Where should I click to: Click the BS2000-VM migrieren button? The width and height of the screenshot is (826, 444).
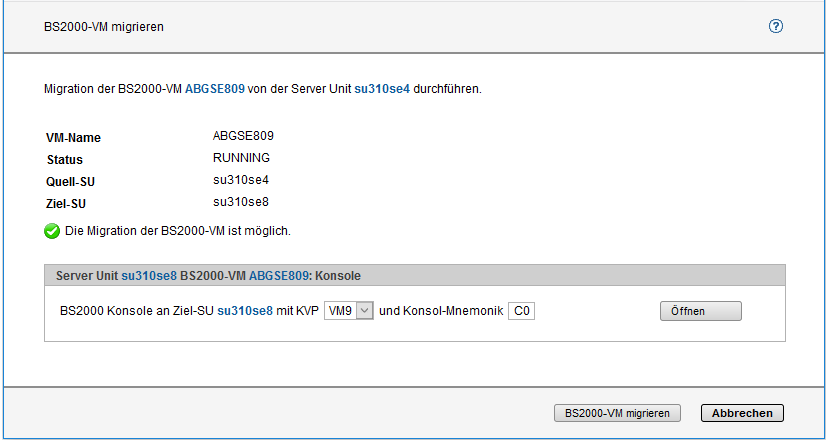pos(617,413)
